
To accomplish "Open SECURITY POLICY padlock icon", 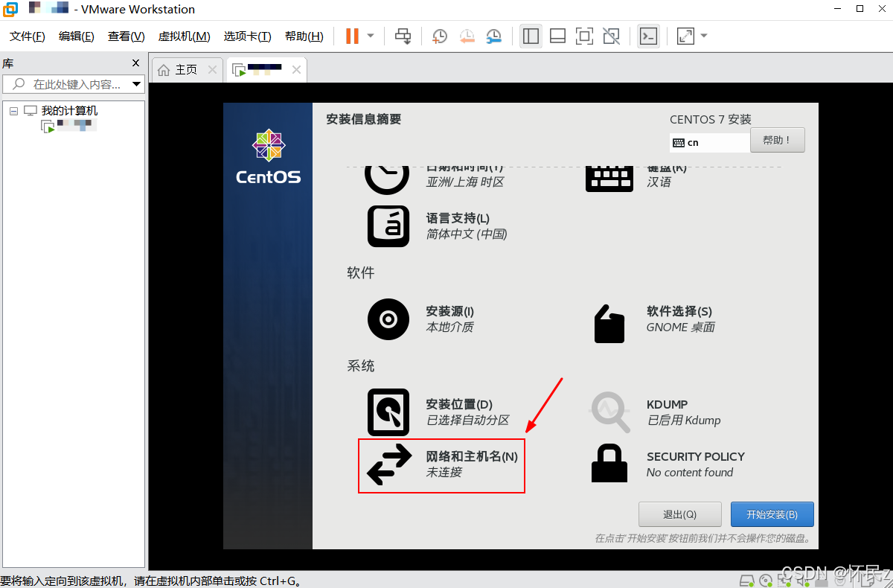I will tap(609, 463).
